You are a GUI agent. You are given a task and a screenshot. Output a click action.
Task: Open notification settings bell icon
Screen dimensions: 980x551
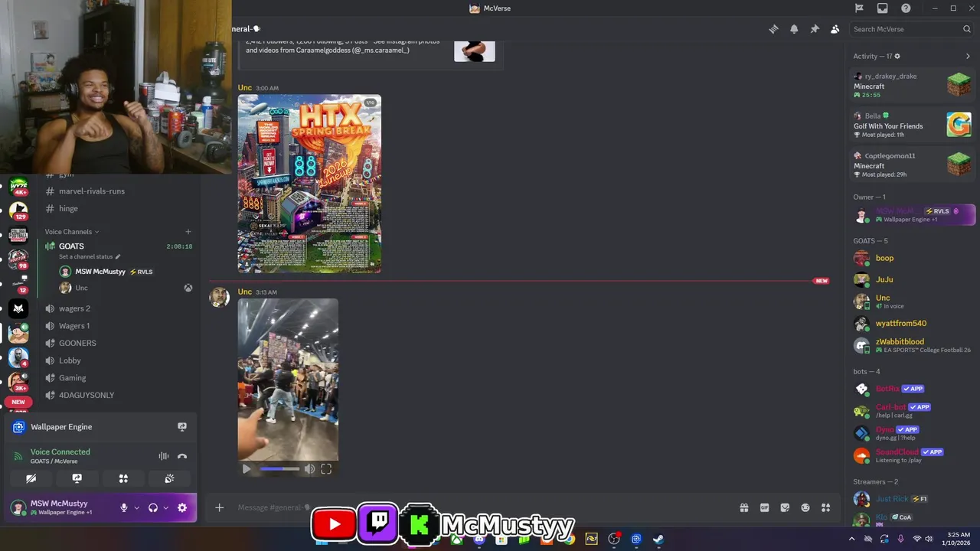tap(794, 29)
